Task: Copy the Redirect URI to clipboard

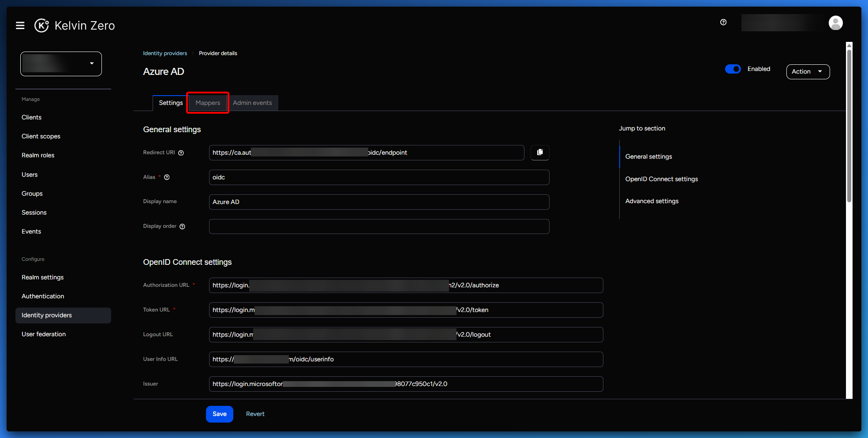Action: click(540, 152)
